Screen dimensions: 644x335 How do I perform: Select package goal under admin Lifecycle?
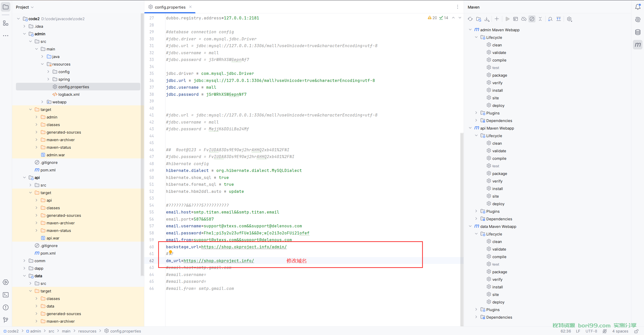coord(499,75)
